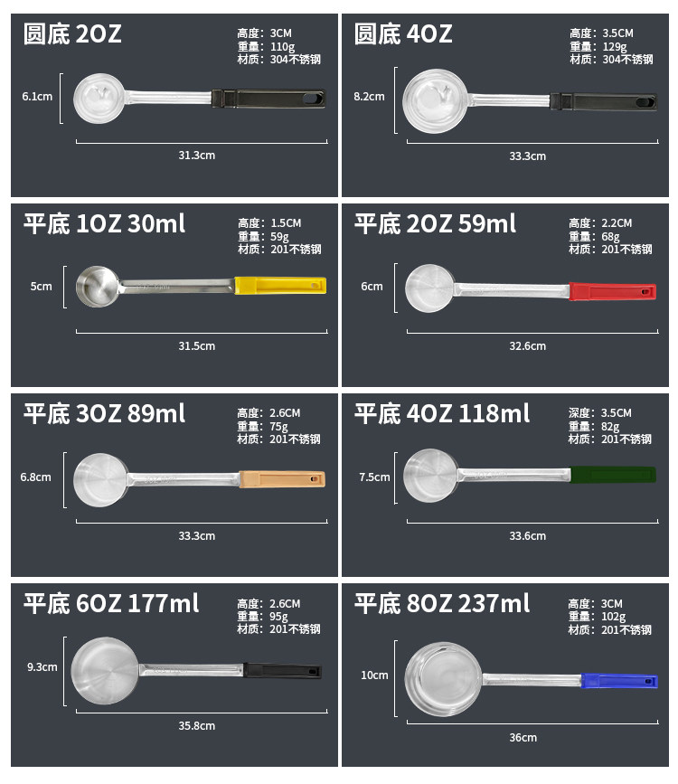Image resolution: width=678 pixels, height=784 pixels.
Task: Click the 35.8cm length measurement
Action: 196,725
